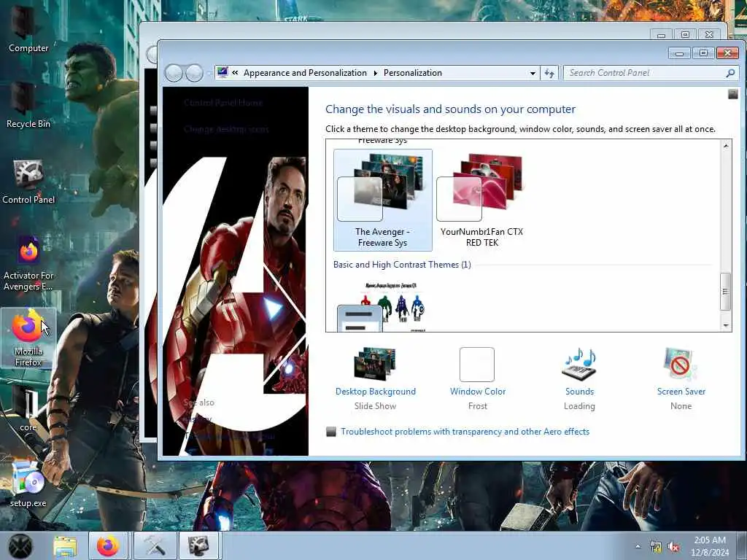The image size is (747, 560).
Task: Open the Recycle Bin desktop icon
Action: (x=28, y=105)
